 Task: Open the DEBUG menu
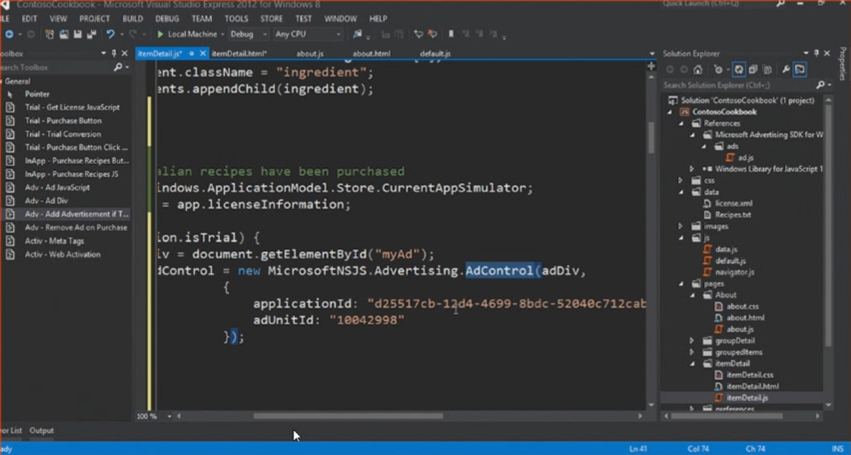pyautogui.click(x=167, y=18)
